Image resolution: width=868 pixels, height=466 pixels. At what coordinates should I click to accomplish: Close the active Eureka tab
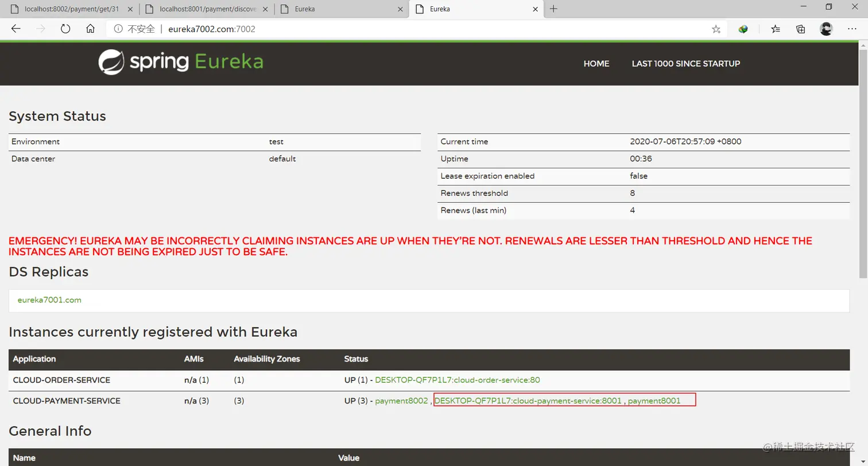(535, 9)
